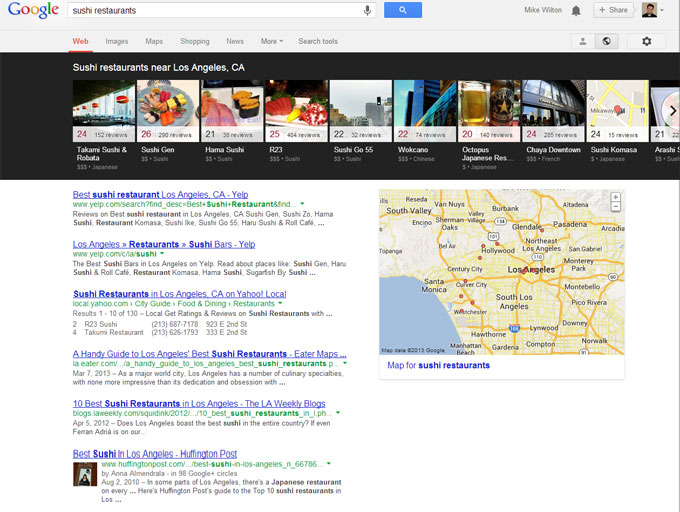
Task: Open Best sushi restaurant Los Angeles Yelp link
Action: pos(160,195)
